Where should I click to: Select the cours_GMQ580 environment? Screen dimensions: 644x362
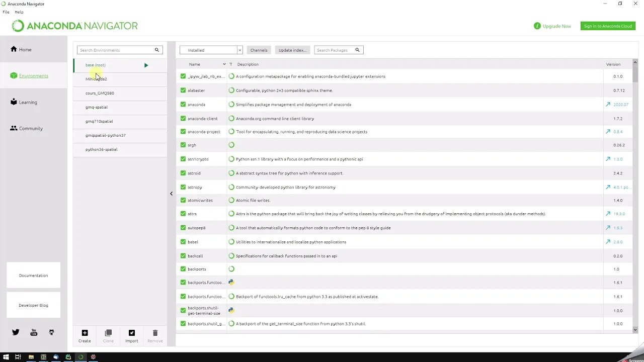[120, 93]
